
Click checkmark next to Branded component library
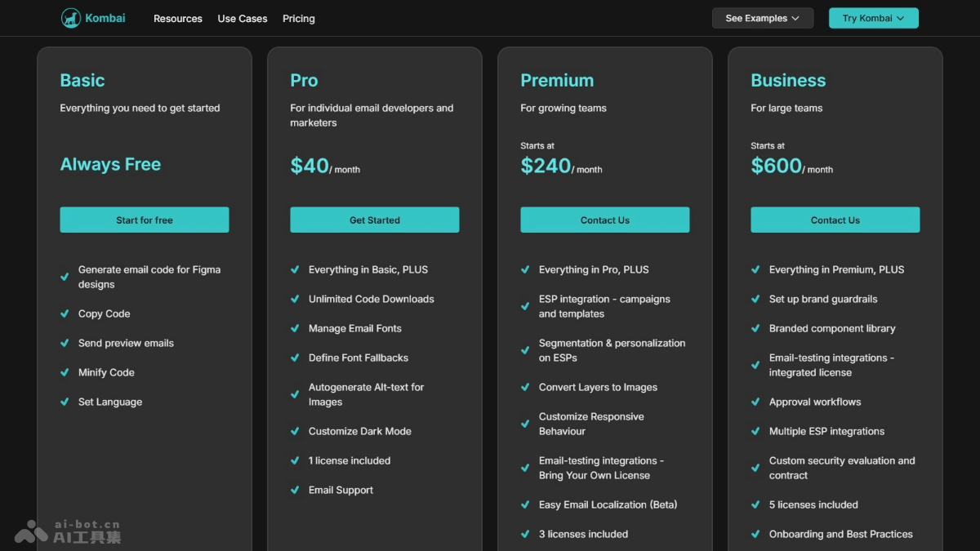click(755, 328)
